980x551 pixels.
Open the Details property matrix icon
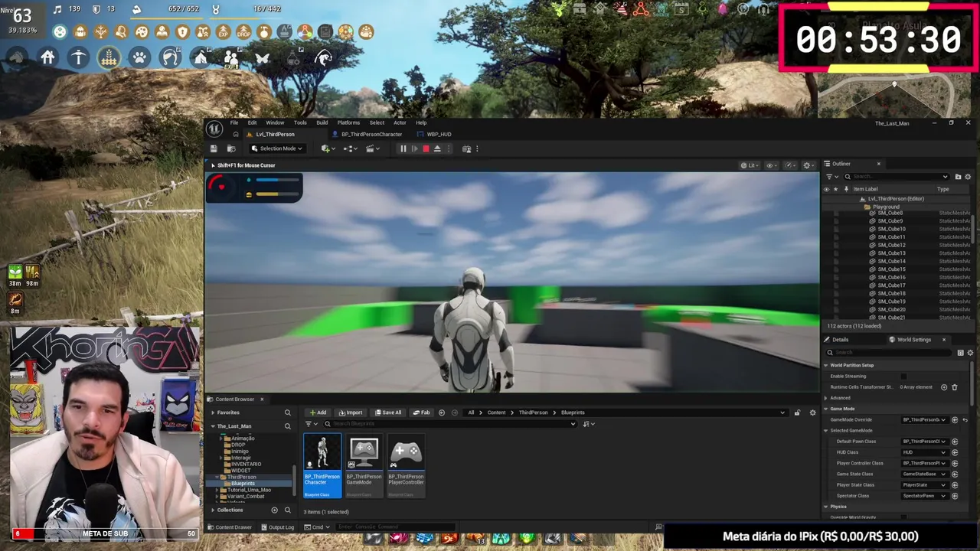pyautogui.click(x=960, y=353)
